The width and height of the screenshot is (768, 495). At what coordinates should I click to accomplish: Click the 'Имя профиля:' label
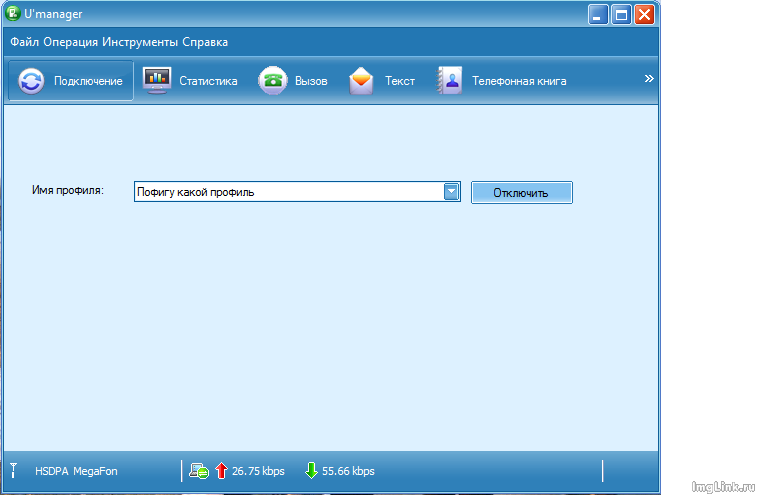(68, 190)
